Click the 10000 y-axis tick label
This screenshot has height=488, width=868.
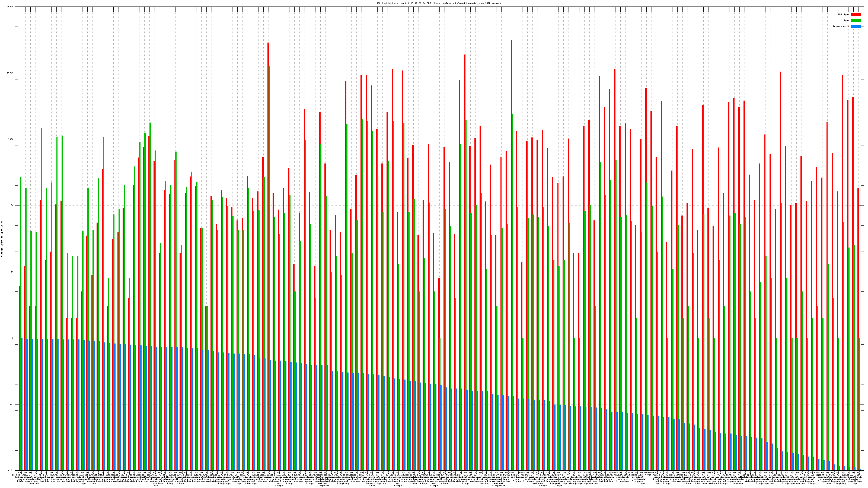click(x=11, y=73)
